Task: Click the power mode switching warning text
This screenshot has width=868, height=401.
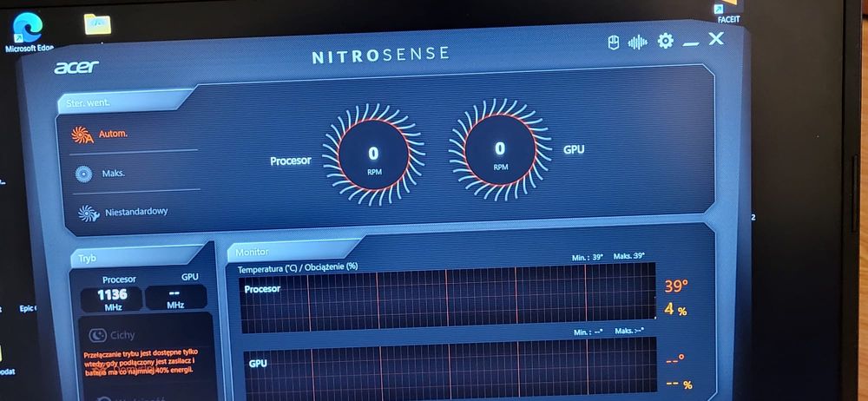Action: click(139, 361)
